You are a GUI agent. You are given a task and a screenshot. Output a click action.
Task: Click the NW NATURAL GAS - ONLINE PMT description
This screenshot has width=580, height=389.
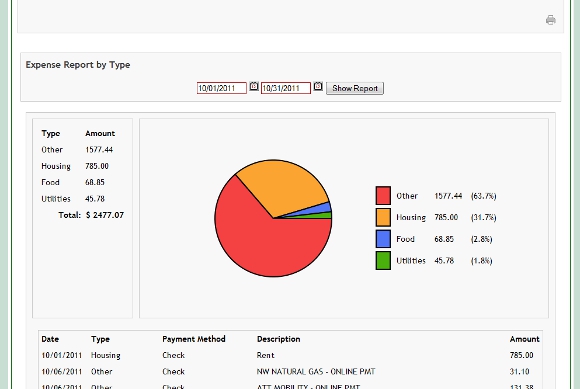click(x=316, y=372)
